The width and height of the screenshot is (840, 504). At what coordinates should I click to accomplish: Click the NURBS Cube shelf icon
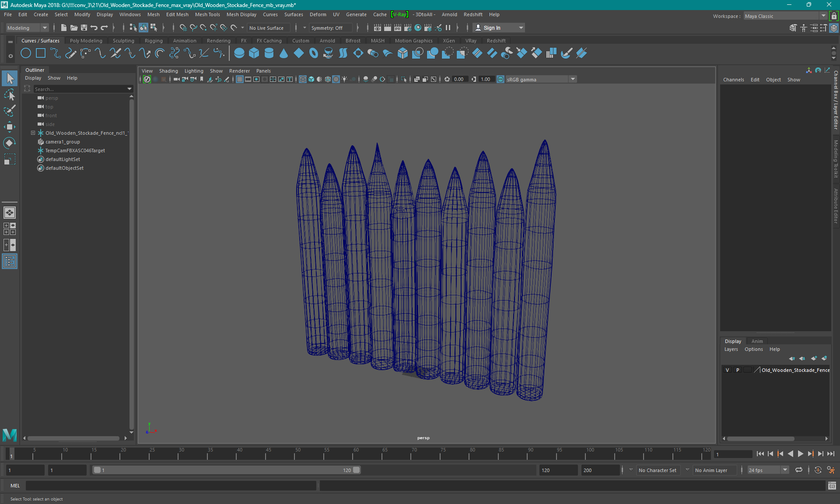coord(254,53)
